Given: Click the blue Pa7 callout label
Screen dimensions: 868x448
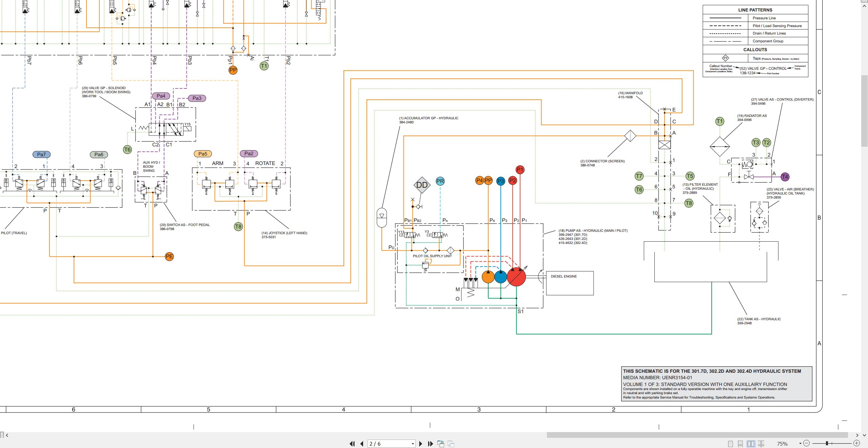Looking at the screenshot, I should [x=41, y=155].
